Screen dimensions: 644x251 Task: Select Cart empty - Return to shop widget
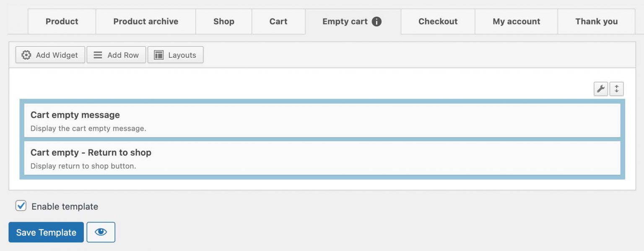pos(322,158)
